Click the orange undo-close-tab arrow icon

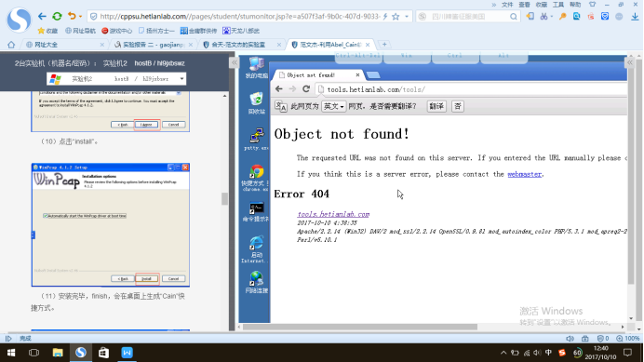coord(72,16)
